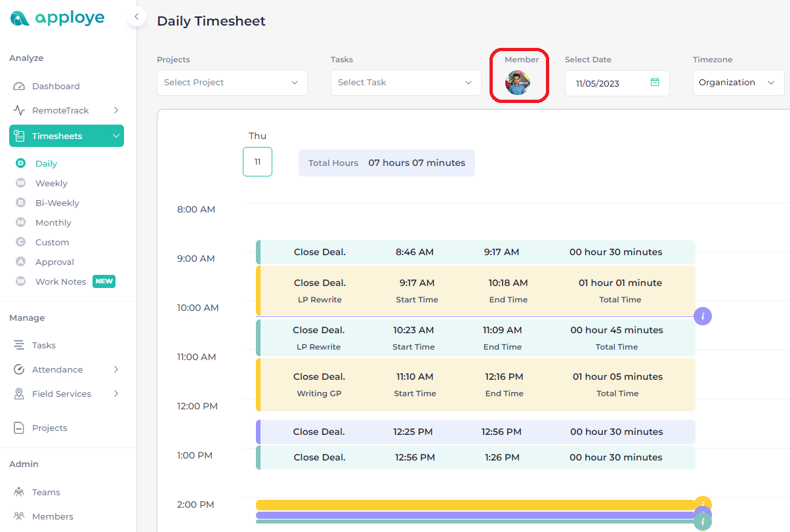790x532 pixels.
Task: Open the Organization timezone dropdown
Action: 738,82
